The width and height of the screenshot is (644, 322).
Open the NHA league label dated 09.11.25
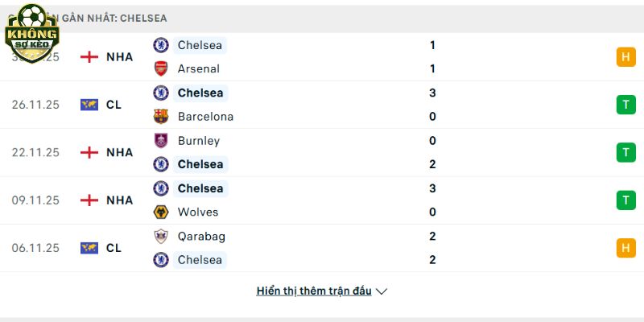[x=120, y=200]
